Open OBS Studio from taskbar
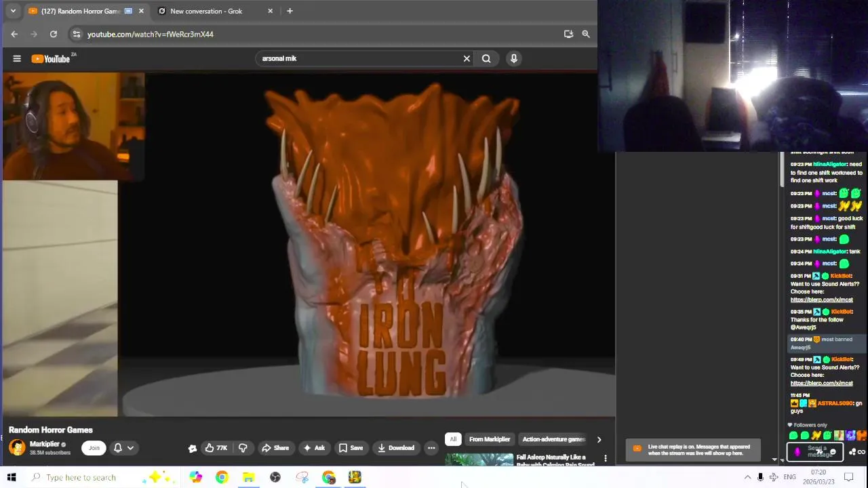This screenshot has height=488, width=868. pos(275,477)
